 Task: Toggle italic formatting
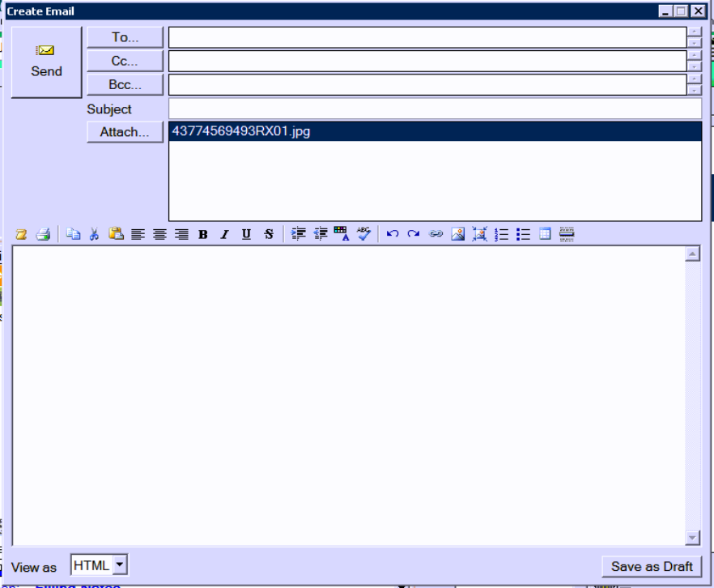point(224,234)
